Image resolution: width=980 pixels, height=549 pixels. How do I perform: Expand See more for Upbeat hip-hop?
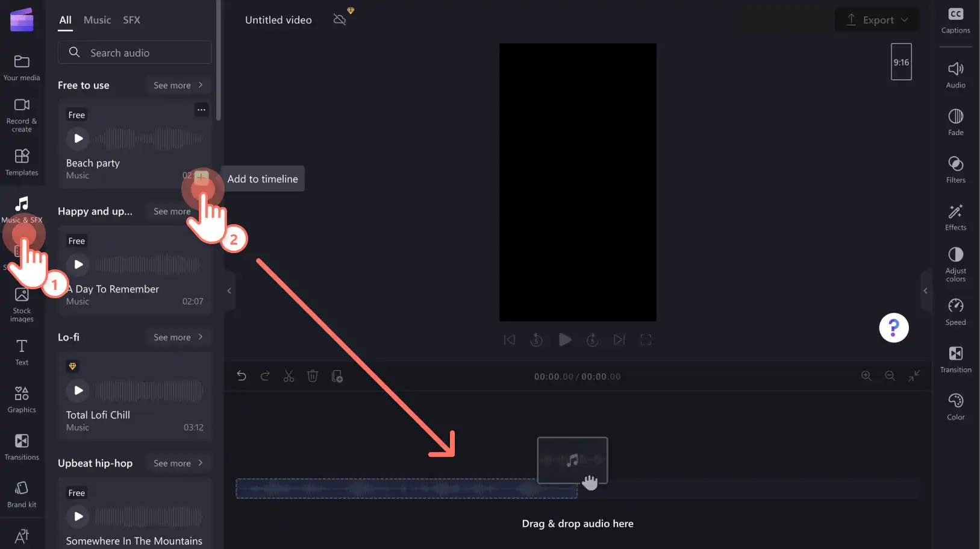pyautogui.click(x=178, y=463)
